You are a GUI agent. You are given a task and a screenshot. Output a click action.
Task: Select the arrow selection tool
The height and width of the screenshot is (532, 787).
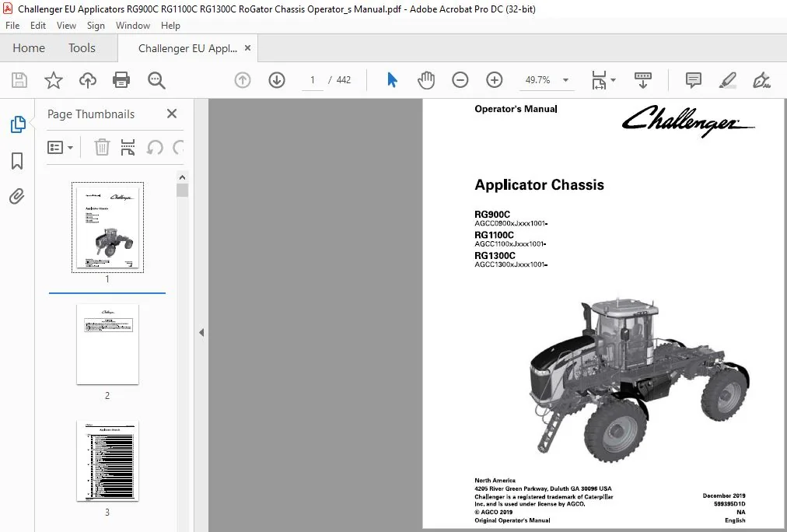click(392, 80)
